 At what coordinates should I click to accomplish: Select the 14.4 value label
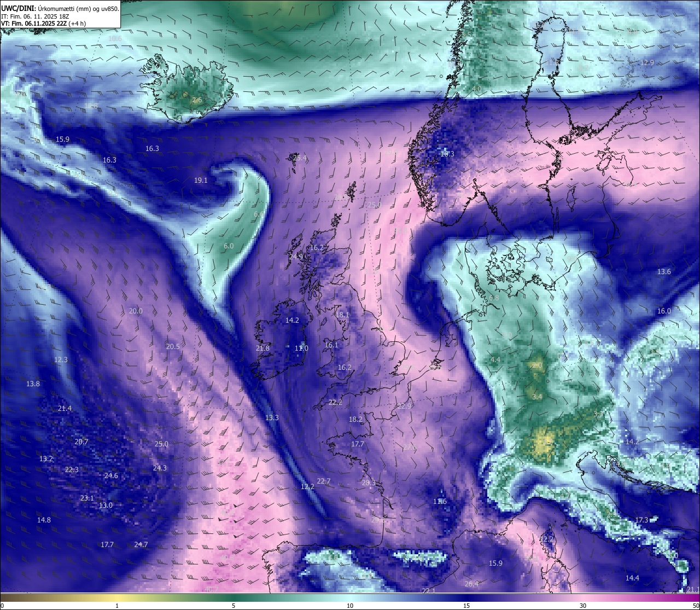tap(632, 578)
